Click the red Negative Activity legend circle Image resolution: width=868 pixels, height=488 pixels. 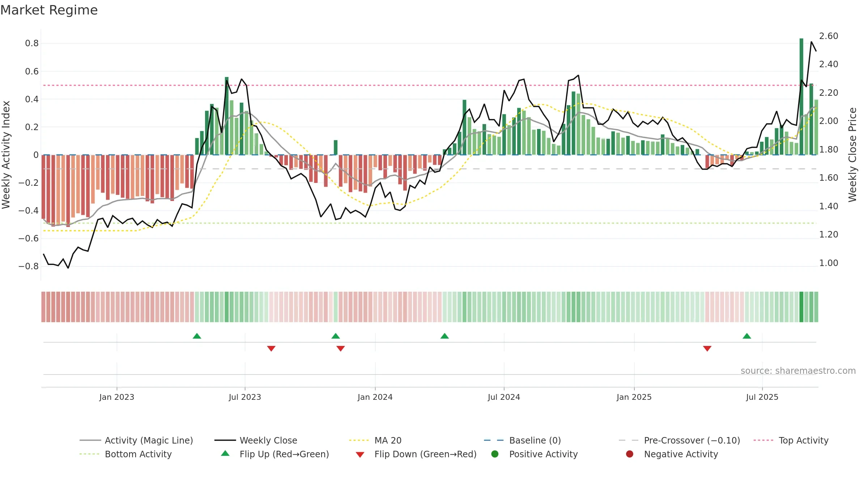630,454
